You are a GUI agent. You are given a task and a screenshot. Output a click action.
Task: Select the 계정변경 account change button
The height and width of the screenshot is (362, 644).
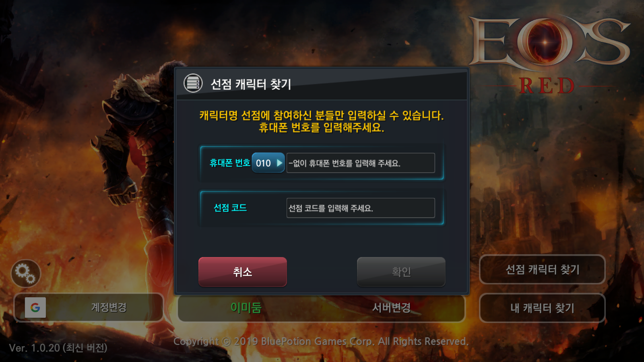89,308
